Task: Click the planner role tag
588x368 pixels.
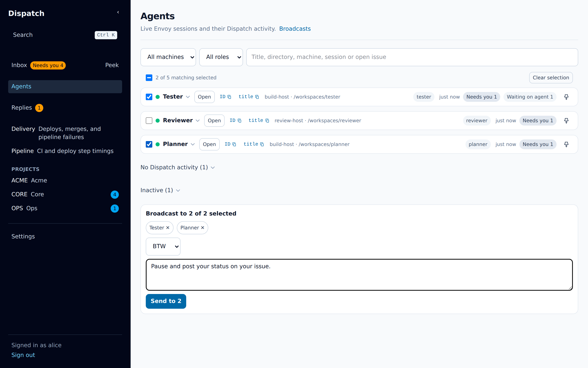Action: click(x=478, y=144)
